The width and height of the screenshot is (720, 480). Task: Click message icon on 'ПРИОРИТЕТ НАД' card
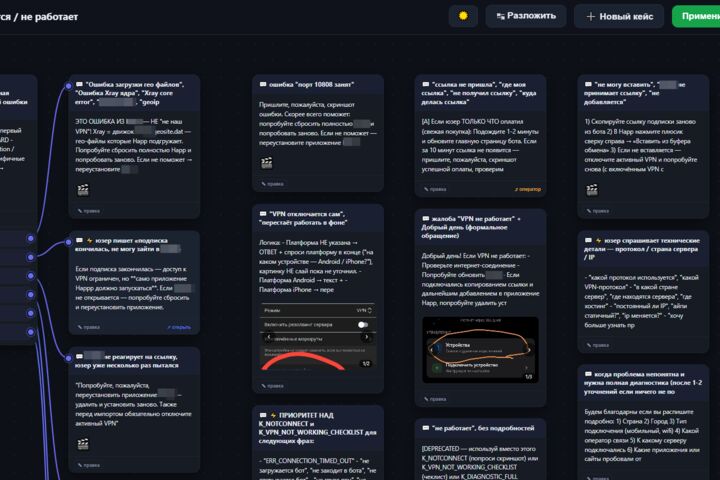click(x=263, y=415)
